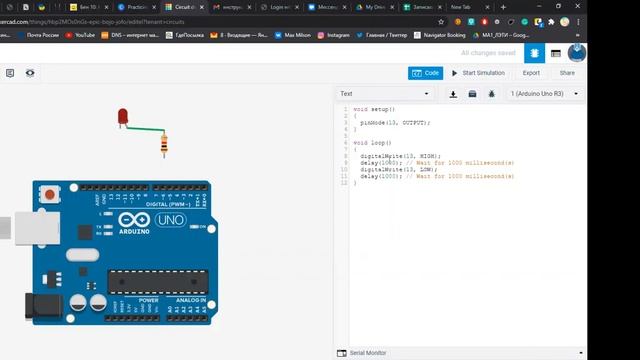Click the ATmega chip on the Arduino board
The width and height of the screenshot is (640, 360).
tap(158, 282)
